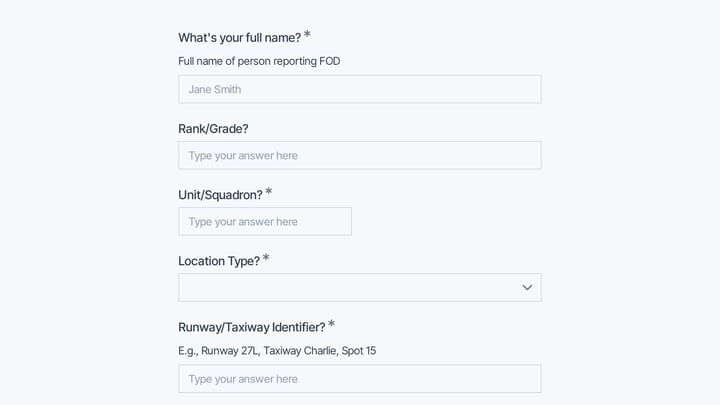720x405 pixels.
Task: Click the "Spot 15" example text
Action: coord(359,351)
